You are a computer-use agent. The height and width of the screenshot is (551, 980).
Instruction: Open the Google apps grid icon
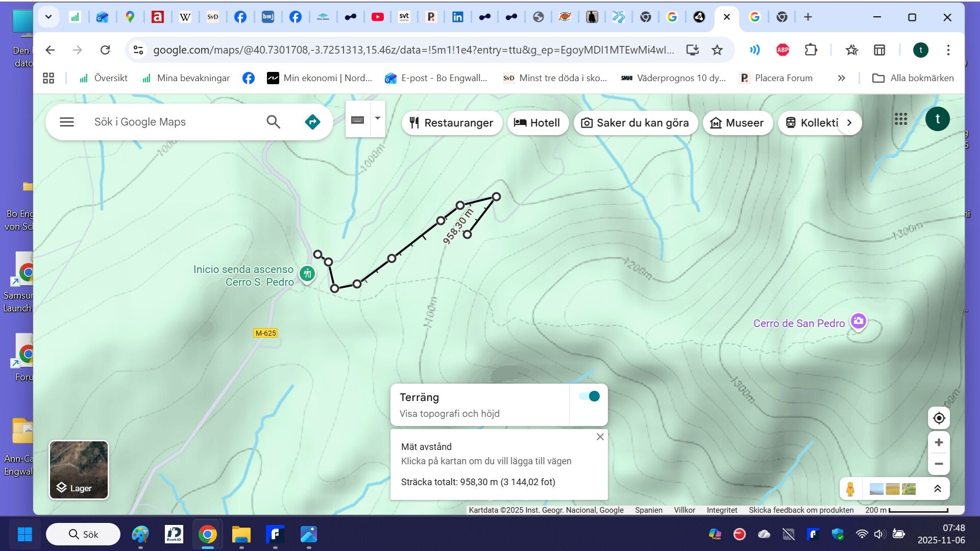[901, 119]
